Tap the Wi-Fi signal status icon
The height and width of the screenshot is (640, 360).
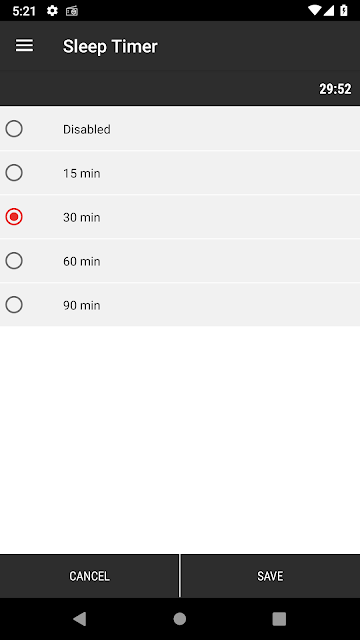point(314,11)
